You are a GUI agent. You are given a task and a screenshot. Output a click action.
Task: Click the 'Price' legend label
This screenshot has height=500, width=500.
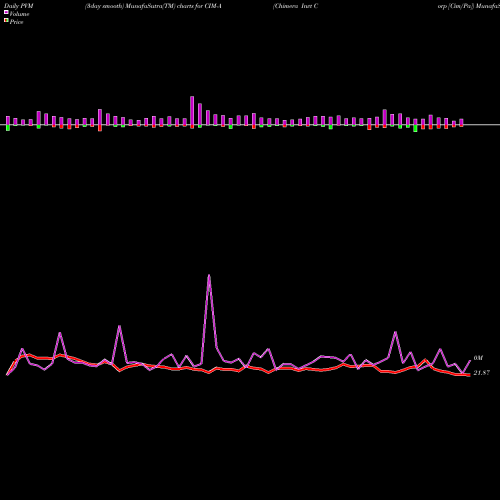16,22
